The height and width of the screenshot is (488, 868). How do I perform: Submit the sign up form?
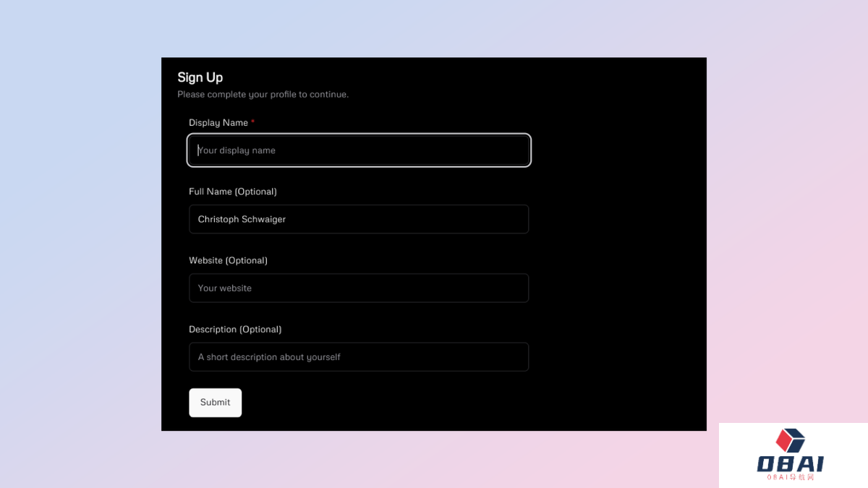click(x=215, y=403)
